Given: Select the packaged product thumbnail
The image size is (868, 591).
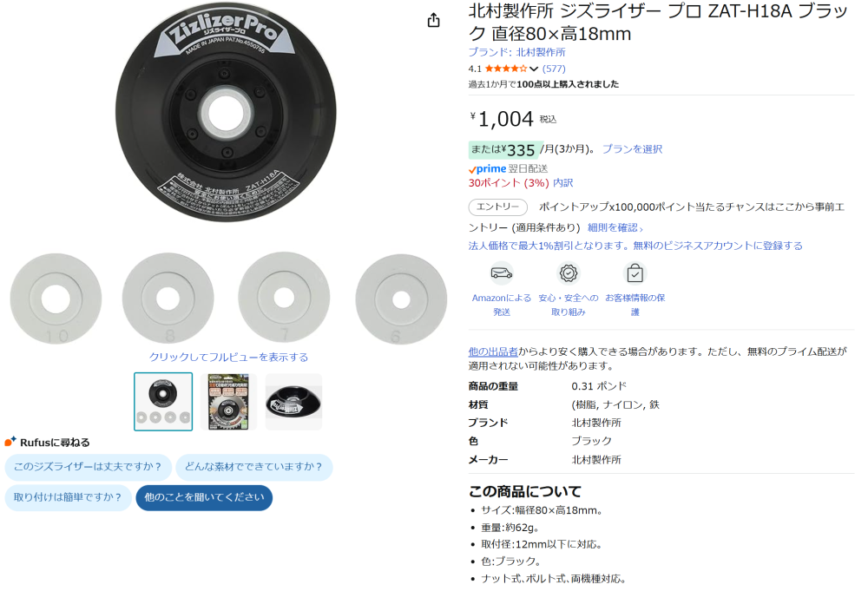Looking at the screenshot, I should coord(228,402).
